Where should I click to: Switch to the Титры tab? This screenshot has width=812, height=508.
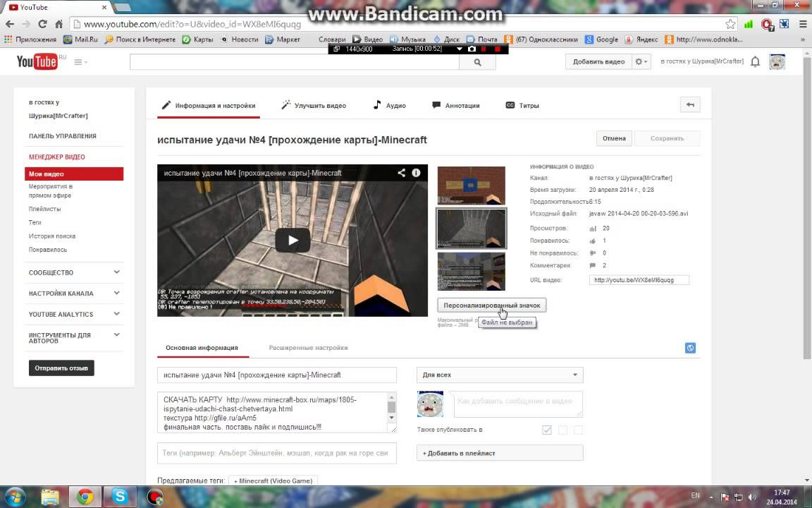pyautogui.click(x=522, y=106)
